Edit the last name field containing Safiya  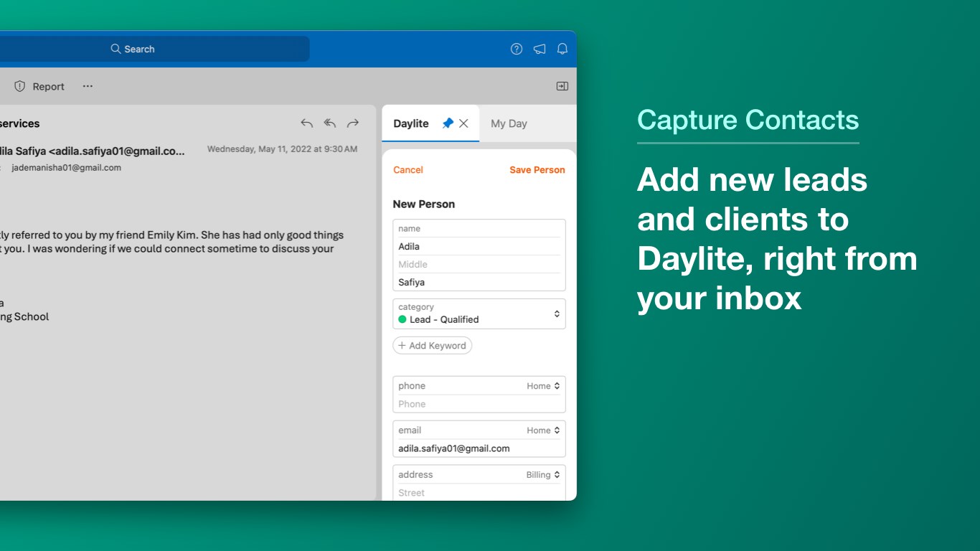point(479,282)
